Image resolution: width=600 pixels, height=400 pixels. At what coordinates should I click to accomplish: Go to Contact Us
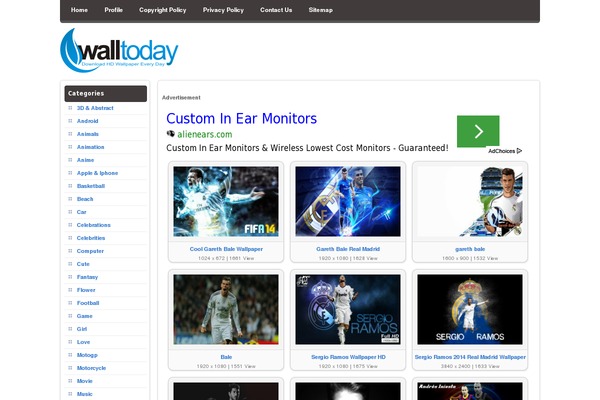pyautogui.click(x=276, y=10)
